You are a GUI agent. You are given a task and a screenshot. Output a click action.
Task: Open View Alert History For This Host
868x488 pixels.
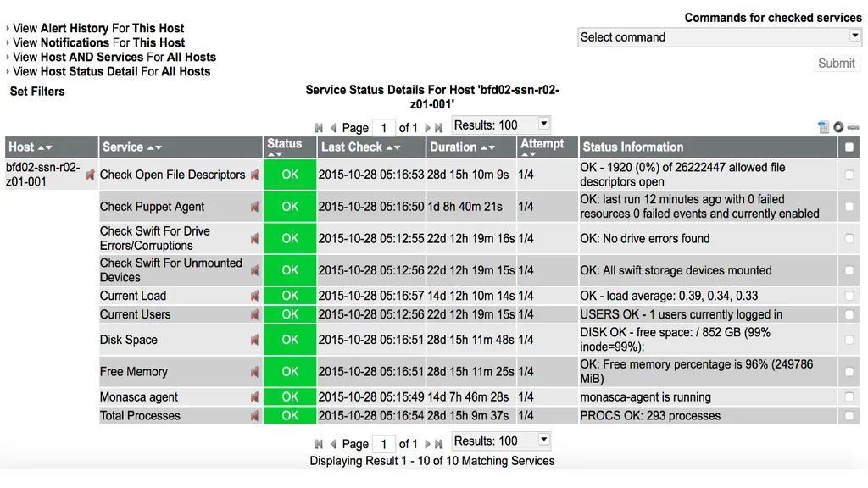[98, 28]
